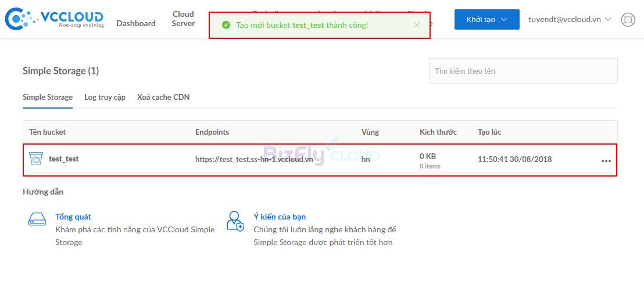Click the Endpoints column header
Screen dimensions: 644x302
click(212, 132)
